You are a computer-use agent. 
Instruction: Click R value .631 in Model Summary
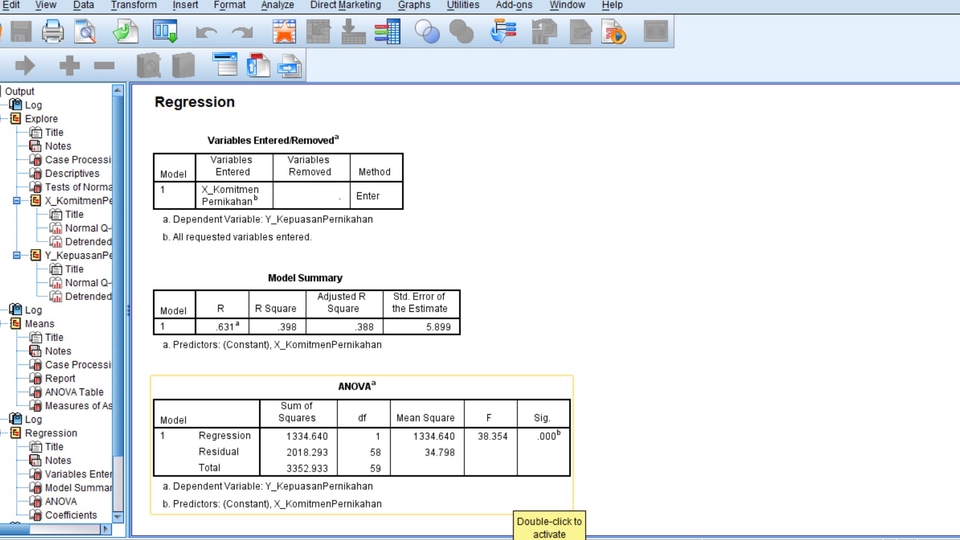(227, 326)
